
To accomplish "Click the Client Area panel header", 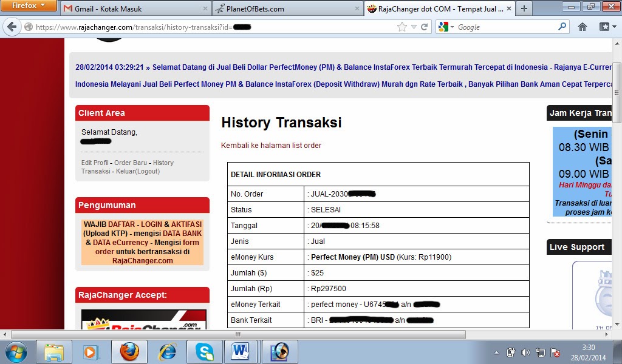I will click(142, 113).
